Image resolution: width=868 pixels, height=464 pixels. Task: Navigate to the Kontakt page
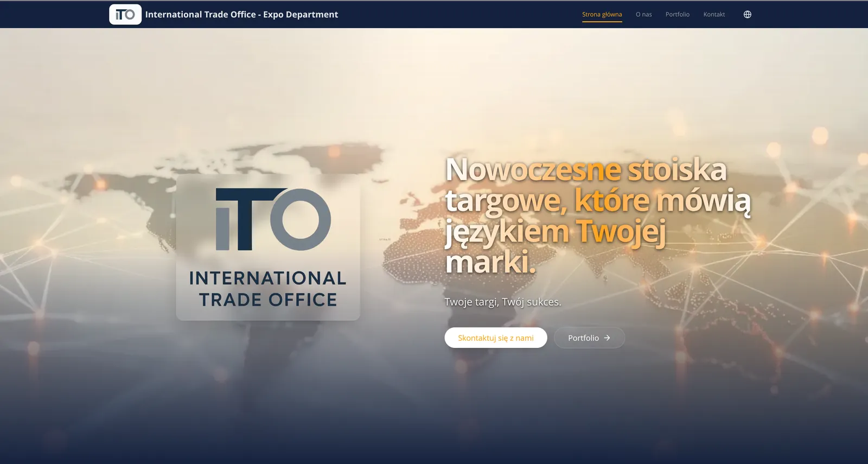[x=714, y=15]
